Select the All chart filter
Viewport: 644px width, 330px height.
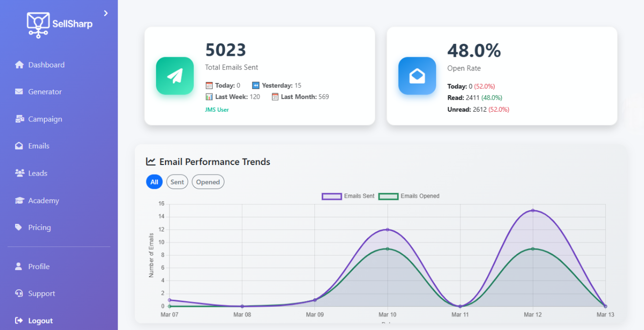click(154, 182)
